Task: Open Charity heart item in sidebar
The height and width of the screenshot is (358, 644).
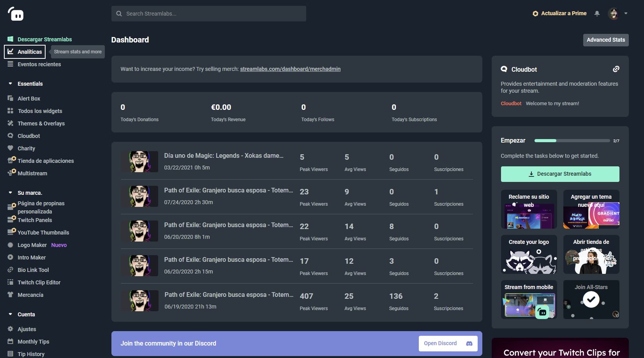Action: click(x=26, y=148)
